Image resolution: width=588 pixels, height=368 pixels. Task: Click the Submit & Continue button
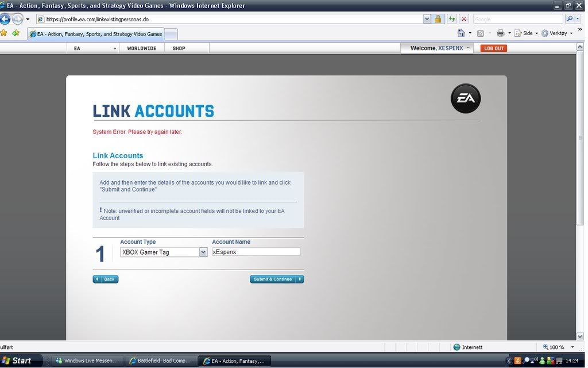point(277,279)
